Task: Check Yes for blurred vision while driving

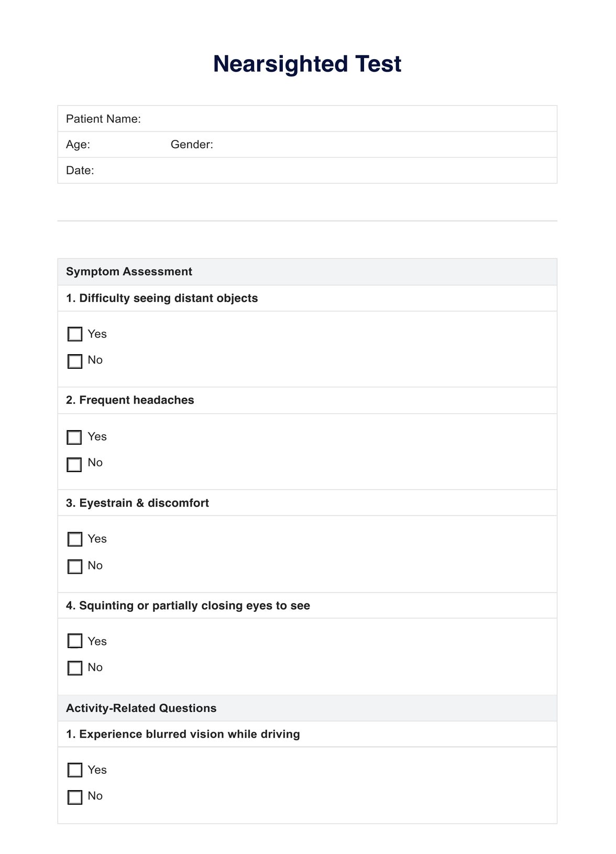Action: [75, 770]
